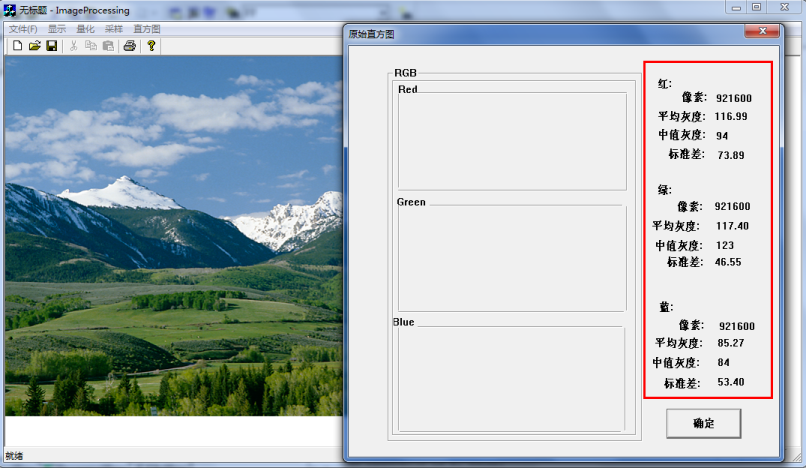This screenshot has height=468, width=806.
Task: Click the 就绪 status bar text
Action: click(x=14, y=456)
